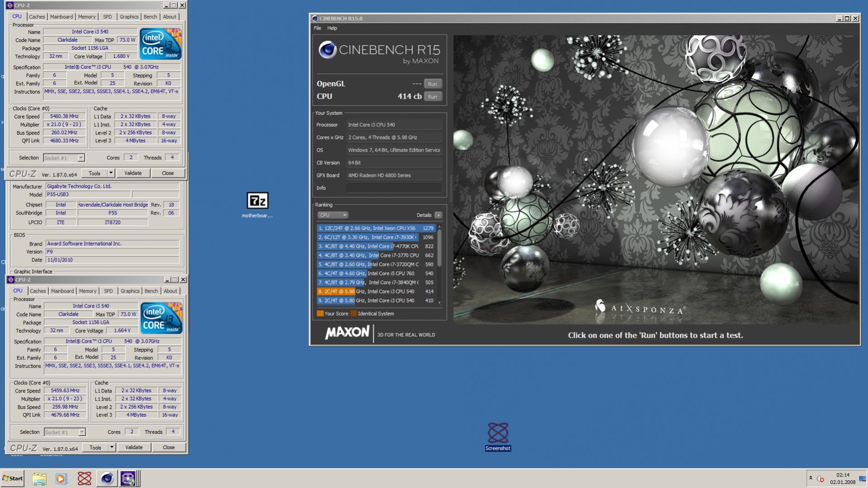868x488 pixels.
Task: Switch to the Cinebench taskbar icon
Action: pyautogui.click(x=107, y=479)
